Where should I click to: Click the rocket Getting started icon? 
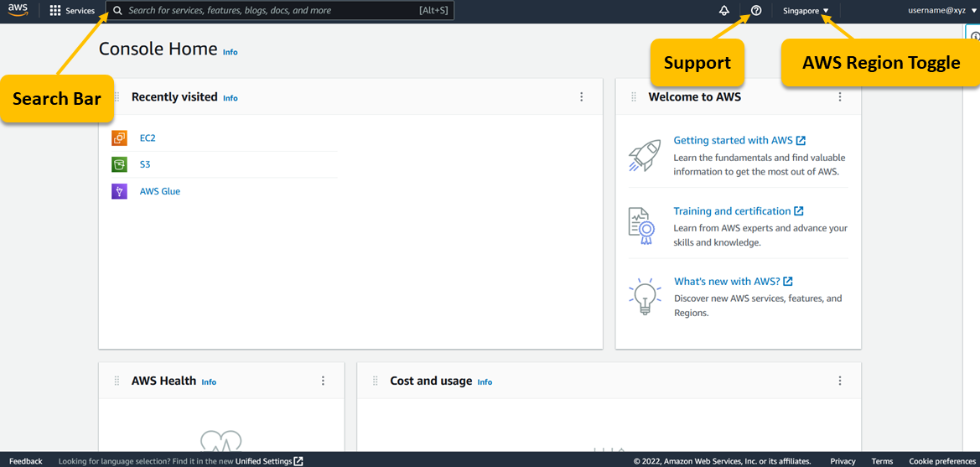[644, 156]
